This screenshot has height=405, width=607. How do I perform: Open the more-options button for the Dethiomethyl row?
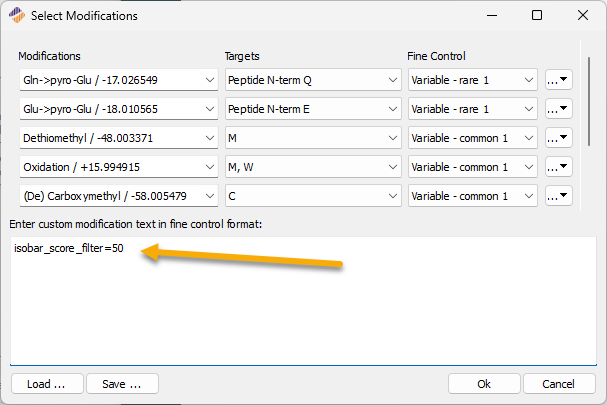(x=559, y=138)
